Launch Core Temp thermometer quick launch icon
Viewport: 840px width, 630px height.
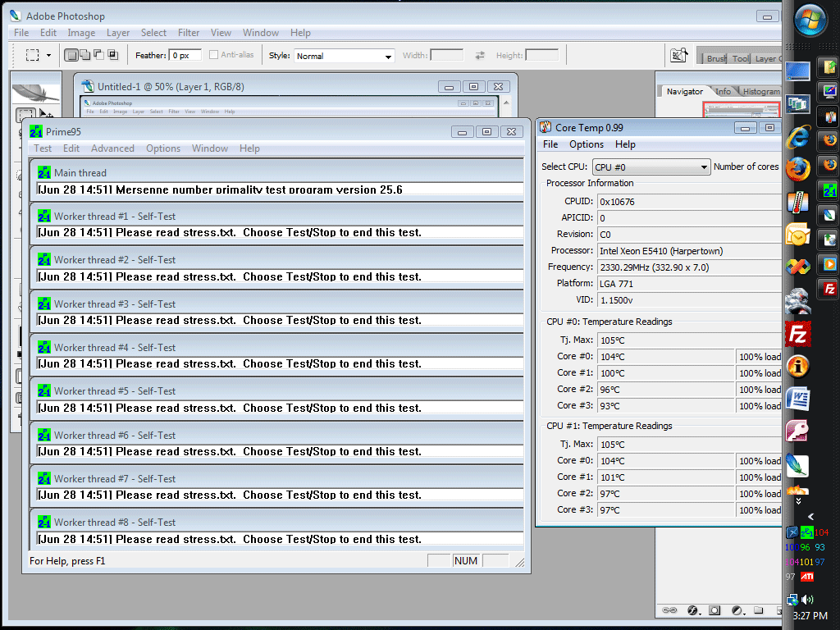pyautogui.click(x=797, y=203)
